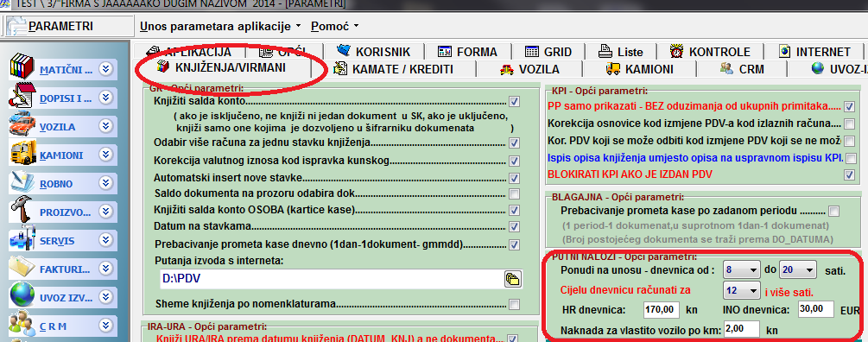Click the CRM tab people icon
The image size is (868, 342).
[x=727, y=68]
